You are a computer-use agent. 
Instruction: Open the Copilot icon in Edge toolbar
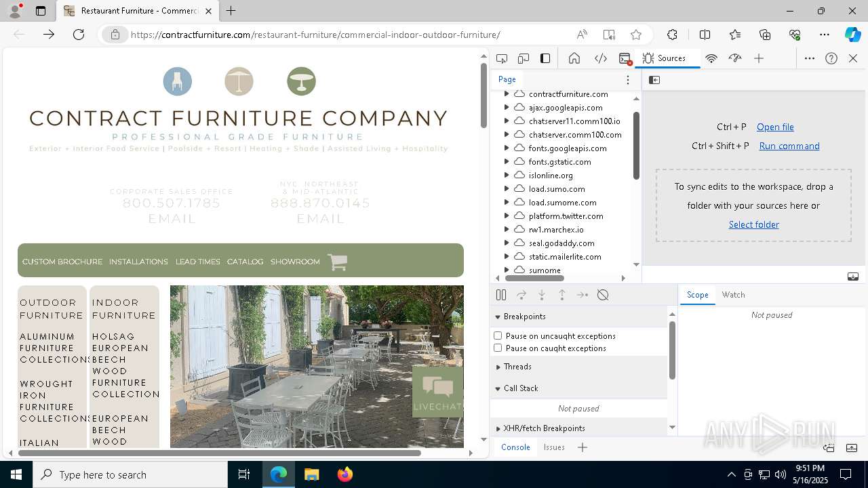coord(852,35)
